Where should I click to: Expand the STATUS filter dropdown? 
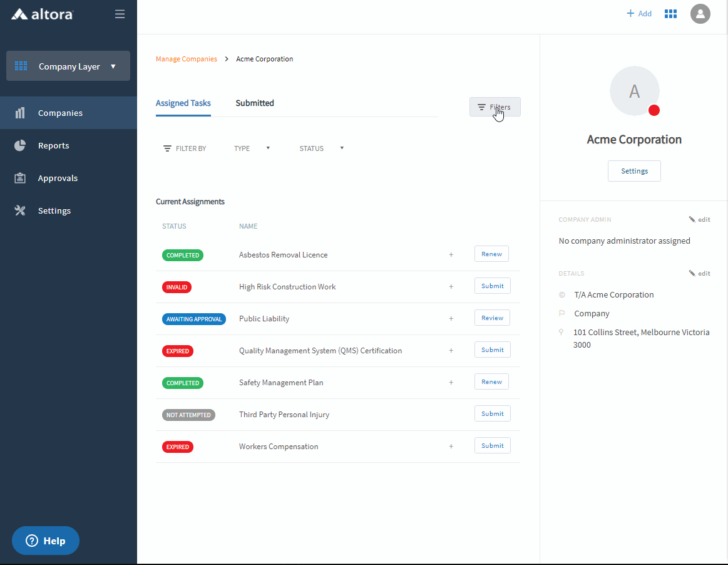322,148
